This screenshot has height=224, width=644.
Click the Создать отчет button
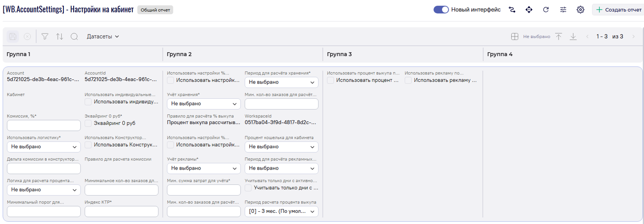click(618, 10)
